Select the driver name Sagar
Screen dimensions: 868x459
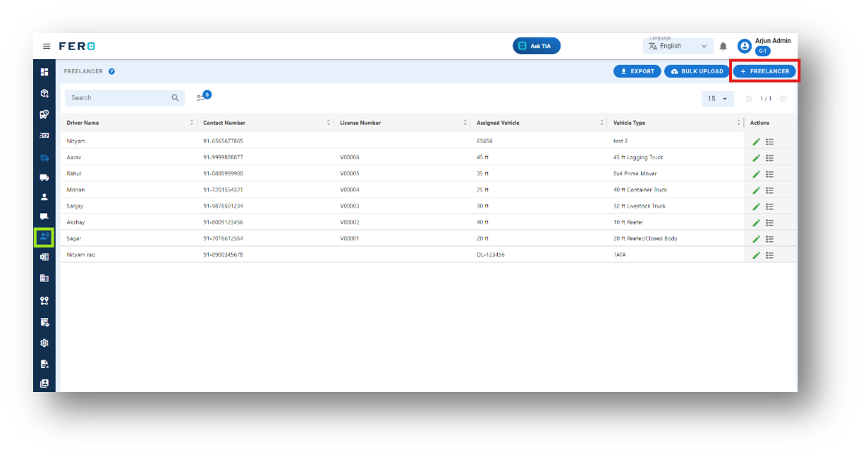74,238
